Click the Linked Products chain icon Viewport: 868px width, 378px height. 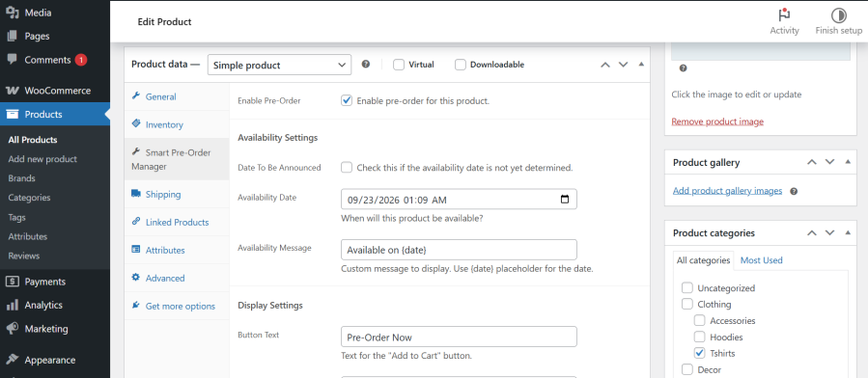135,221
